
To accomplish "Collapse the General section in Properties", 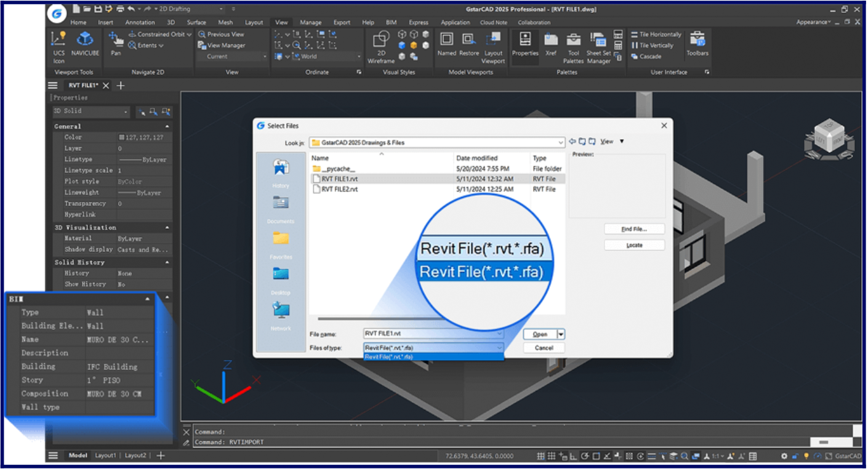I will coord(167,127).
